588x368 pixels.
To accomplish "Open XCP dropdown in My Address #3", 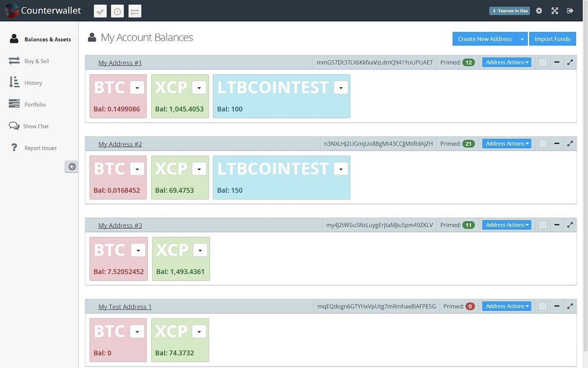I will tap(200, 250).
